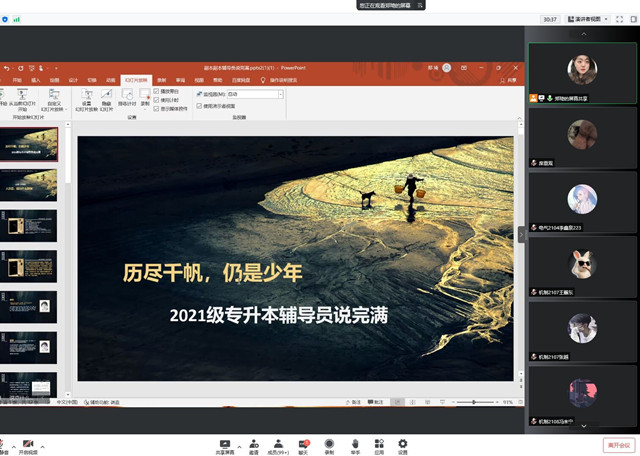Click the From Current Slide ribbon icon

click(22, 94)
